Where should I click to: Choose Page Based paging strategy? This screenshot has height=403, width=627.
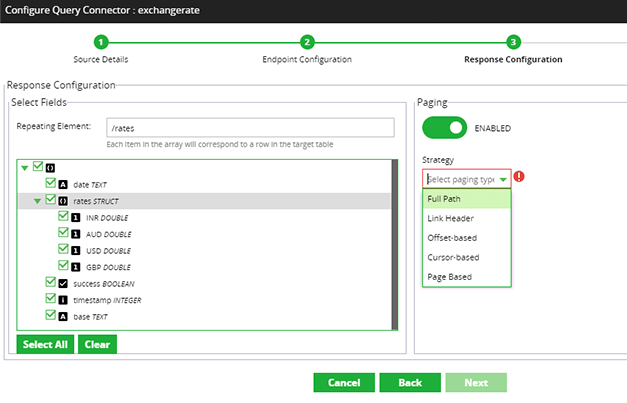pyautogui.click(x=467, y=277)
